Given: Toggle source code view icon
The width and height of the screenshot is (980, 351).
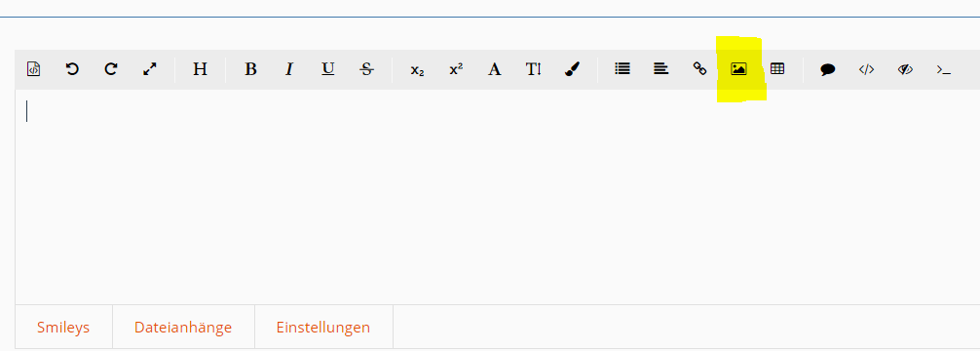Looking at the screenshot, I should (x=34, y=69).
